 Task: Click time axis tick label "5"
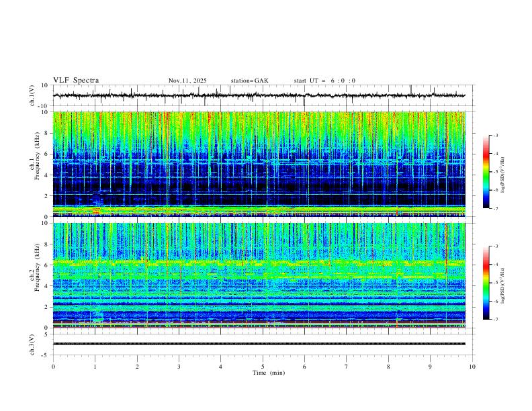[263, 367]
